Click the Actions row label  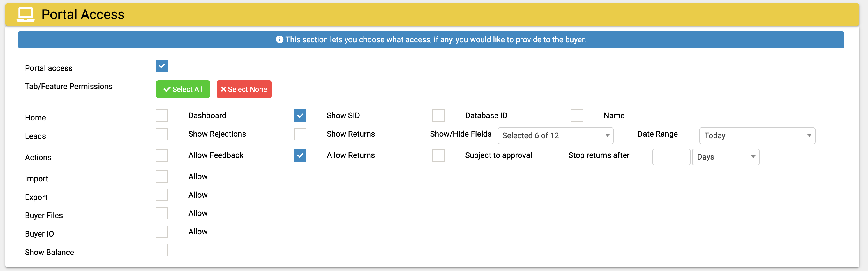38,158
